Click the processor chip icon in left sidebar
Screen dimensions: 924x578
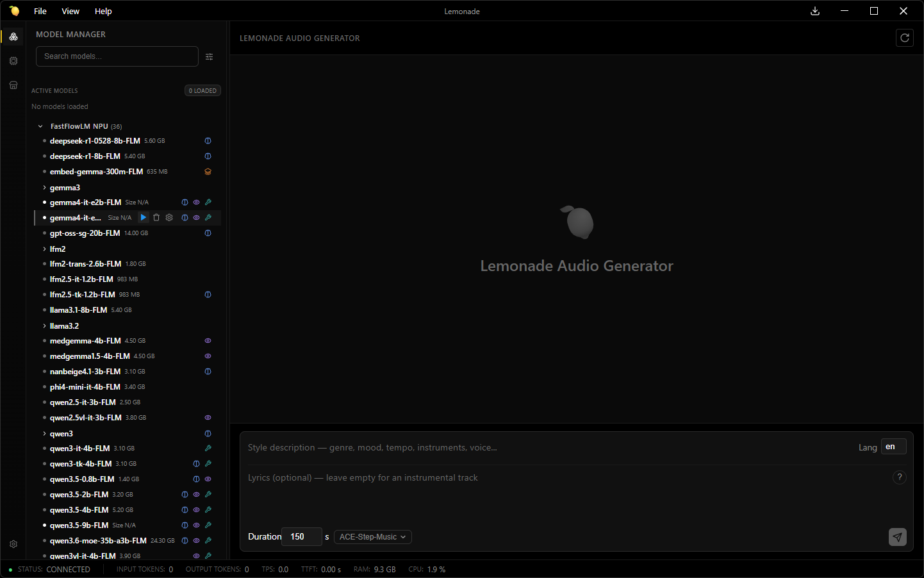(13, 61)
